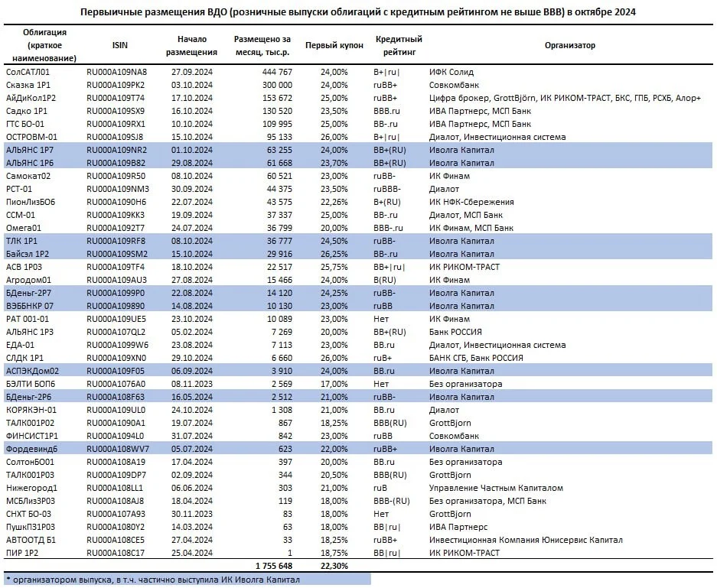Screen dimensions: 717x588
Task: Select the total amount 1 755 648
Action: pyautogui.click(x=274, y=566)
